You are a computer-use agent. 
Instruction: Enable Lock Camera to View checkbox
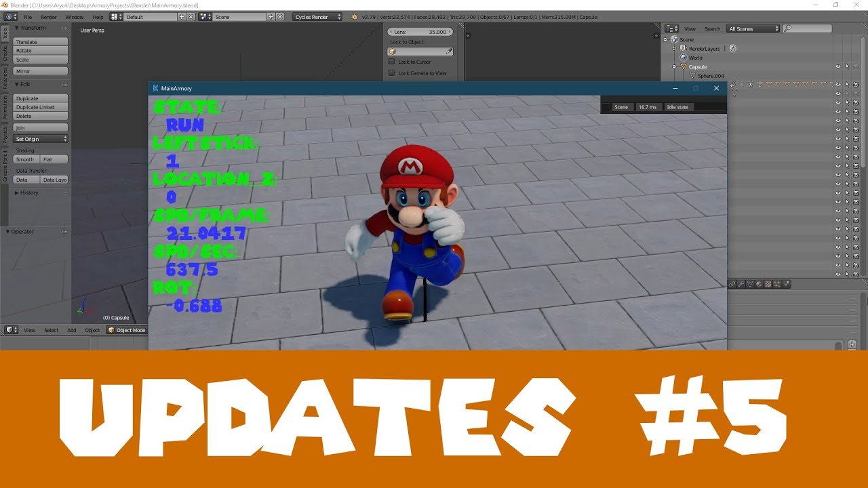click(391, 73)
